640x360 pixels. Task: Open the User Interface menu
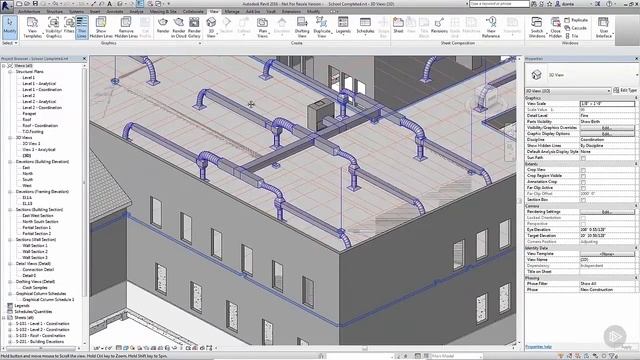coord(603,28)
